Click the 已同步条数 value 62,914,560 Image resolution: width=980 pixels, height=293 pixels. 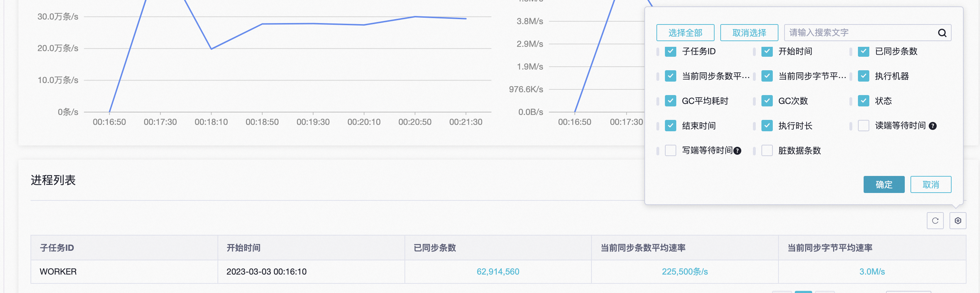(x=497, y=272)
